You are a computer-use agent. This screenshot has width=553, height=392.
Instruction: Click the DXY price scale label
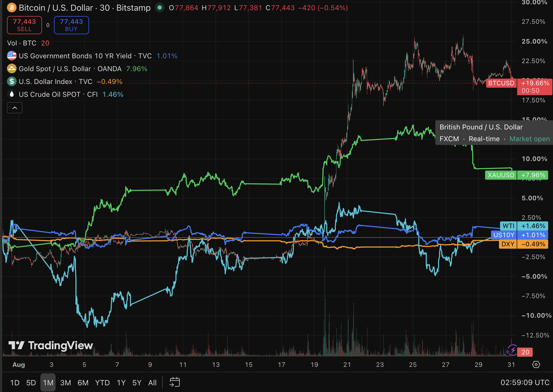click(x=508, y=244)
